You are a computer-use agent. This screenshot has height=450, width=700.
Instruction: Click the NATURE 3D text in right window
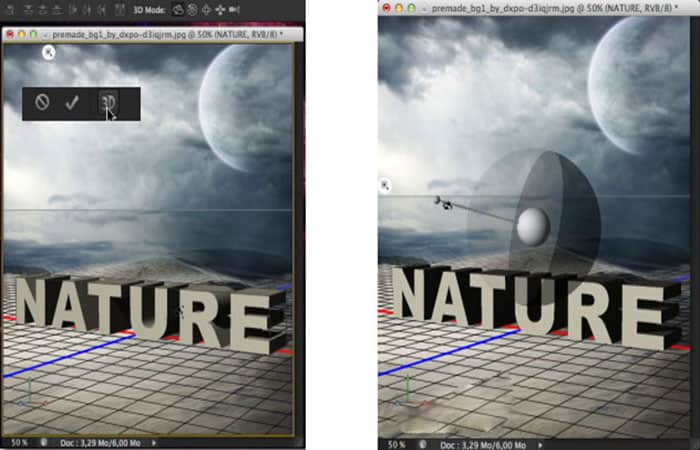point(538,306)
